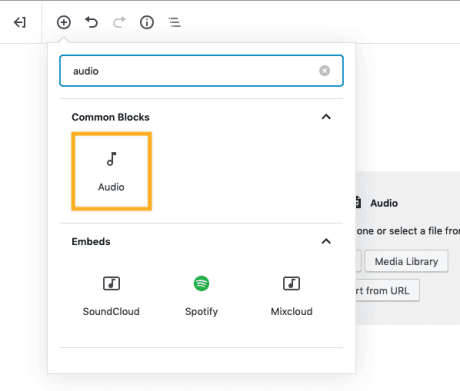Viewport: 460px width, 391px height.
Task: Collapse the Common Blocks section
Action: pos(326,117)
